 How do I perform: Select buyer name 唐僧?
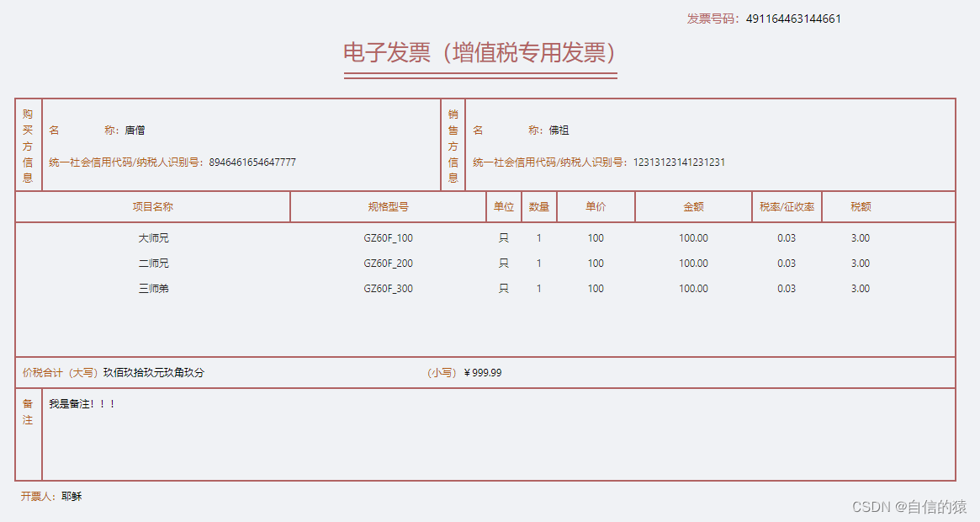[x=135, y=130]
